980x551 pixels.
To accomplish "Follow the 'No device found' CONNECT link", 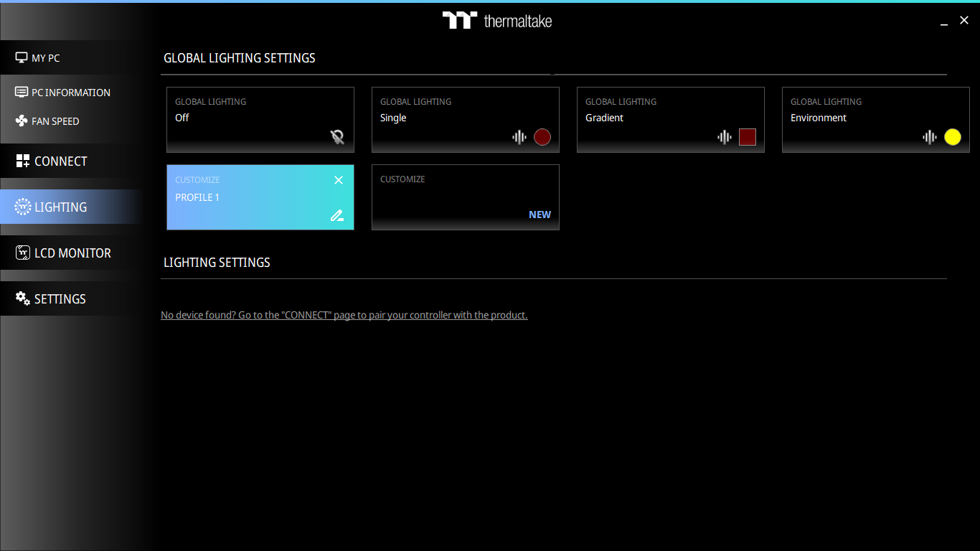I will [x=344, y=315].
